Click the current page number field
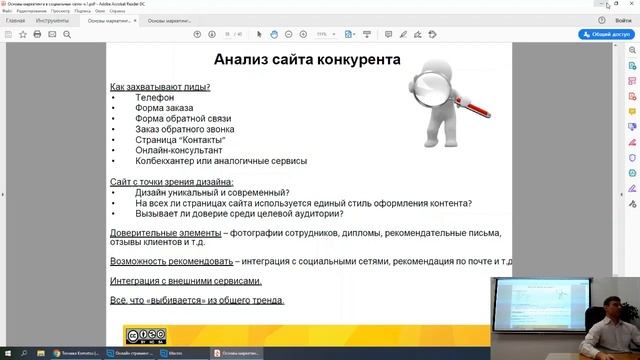Viewport: 640px width, 360px height. coord(227,34)
